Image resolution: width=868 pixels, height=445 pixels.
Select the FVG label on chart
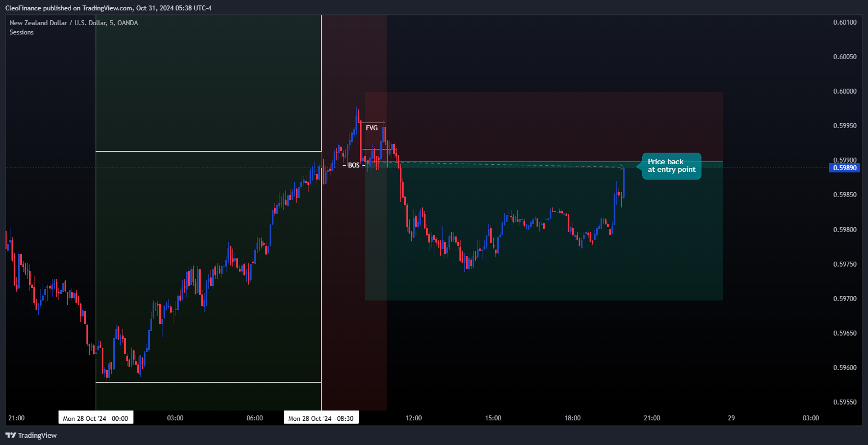pos(372,128)
